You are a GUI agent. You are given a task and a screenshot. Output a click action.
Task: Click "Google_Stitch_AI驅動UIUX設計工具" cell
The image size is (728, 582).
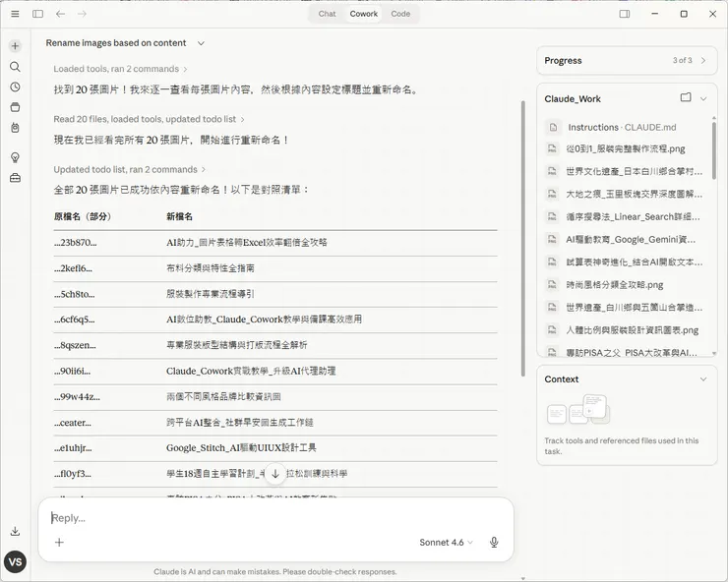click(241, 448)
